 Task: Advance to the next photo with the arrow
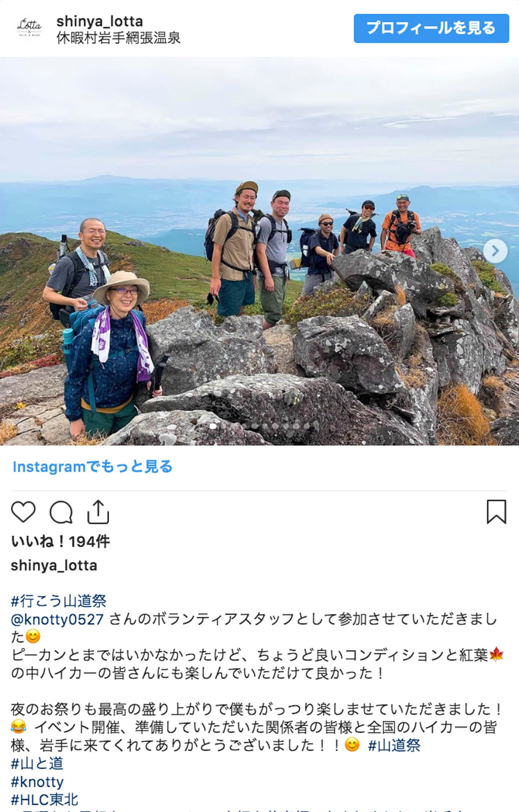click(495, 251)
